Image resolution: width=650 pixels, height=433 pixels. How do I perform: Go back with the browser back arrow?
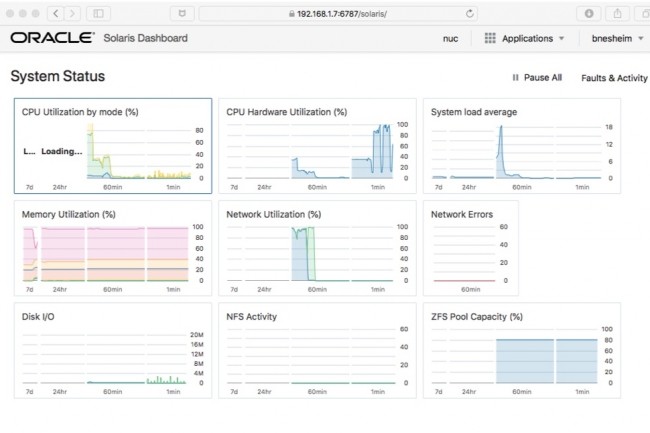(x=56, y=14)
